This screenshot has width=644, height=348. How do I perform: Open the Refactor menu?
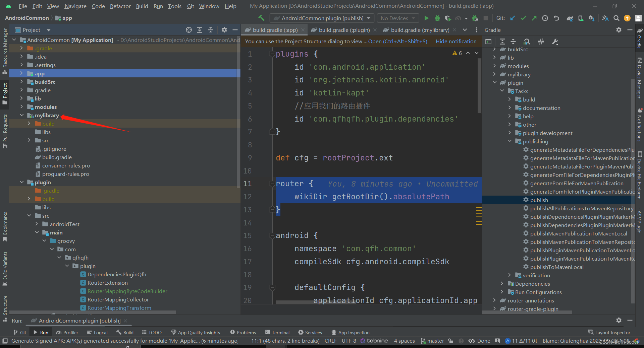click(x=120, y=6)
